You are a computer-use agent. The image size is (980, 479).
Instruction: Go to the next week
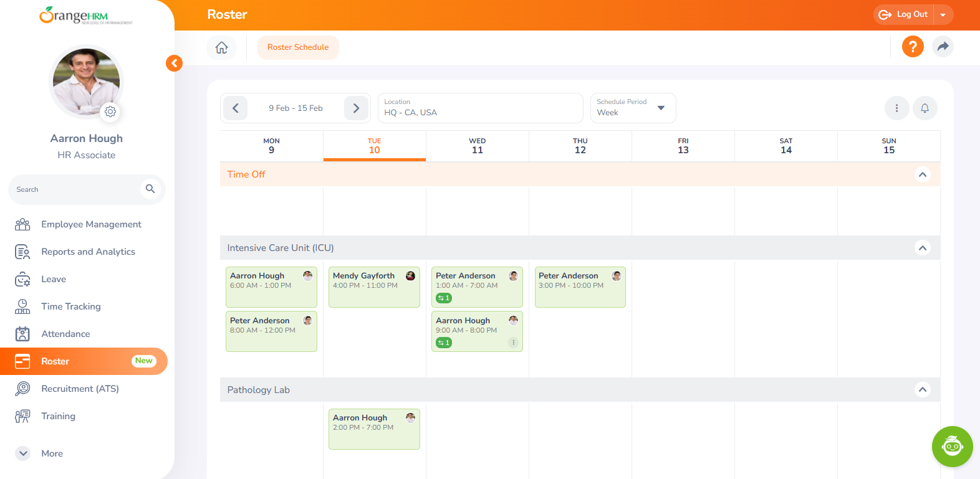click(356, 108)
